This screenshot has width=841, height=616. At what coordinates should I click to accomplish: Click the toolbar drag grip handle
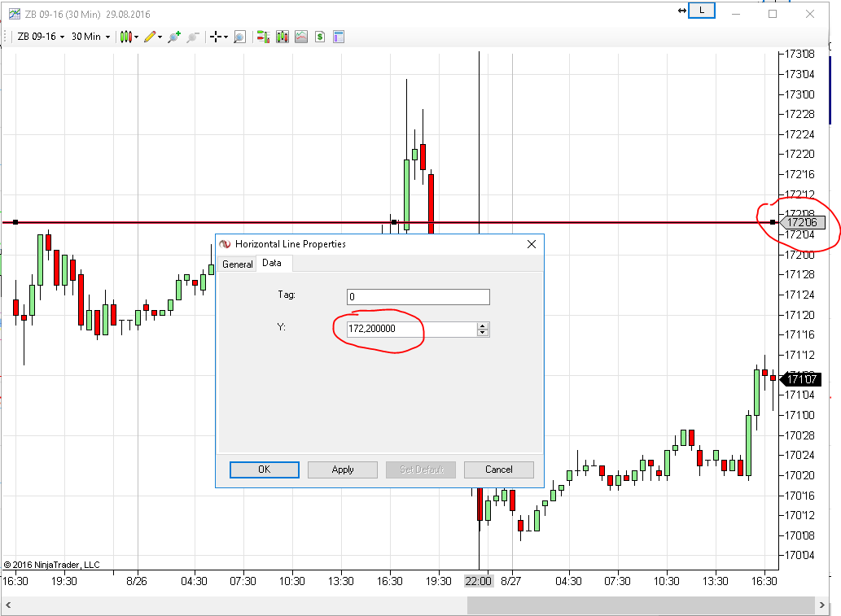(x=6, y=37)
